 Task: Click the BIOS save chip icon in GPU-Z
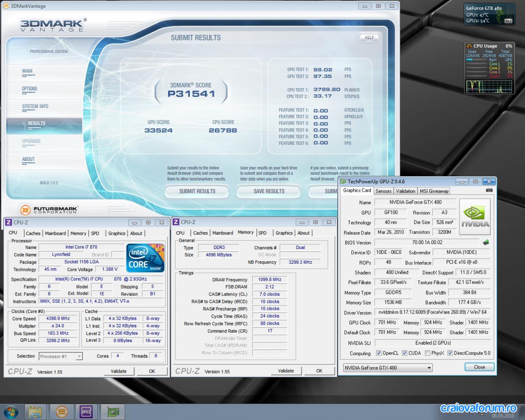[486, 242]
